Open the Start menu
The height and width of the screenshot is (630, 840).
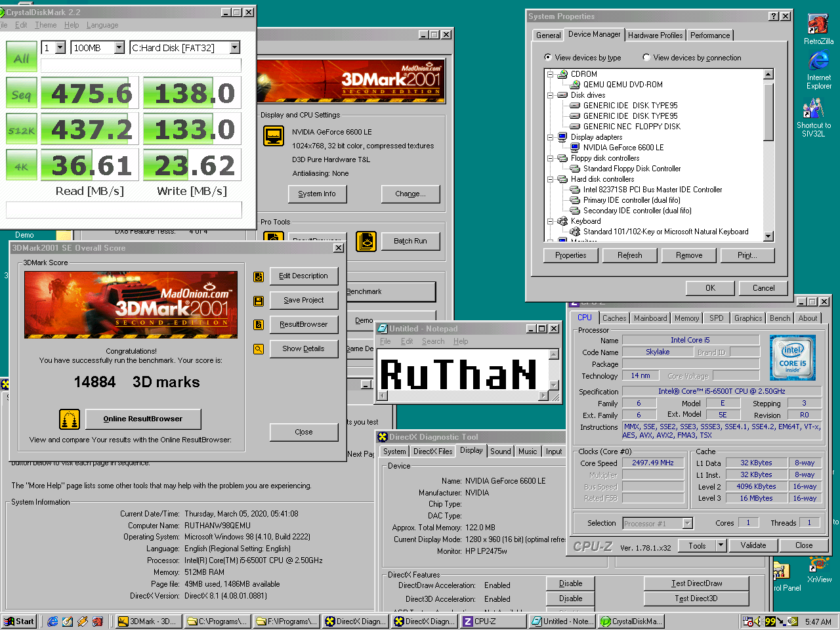(19, 621)
